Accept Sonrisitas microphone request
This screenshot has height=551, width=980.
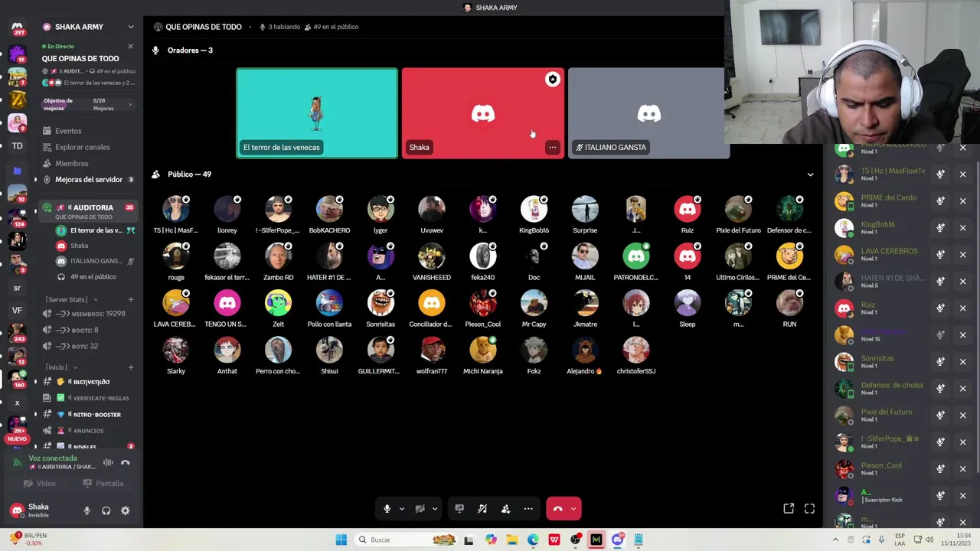(940, 362)
